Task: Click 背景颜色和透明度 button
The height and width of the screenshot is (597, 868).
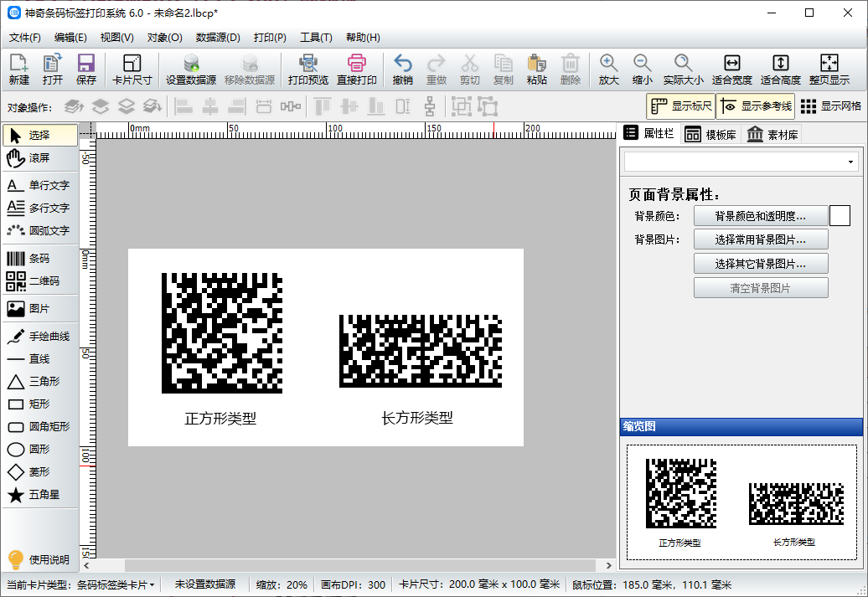Action: coord(760,216)
